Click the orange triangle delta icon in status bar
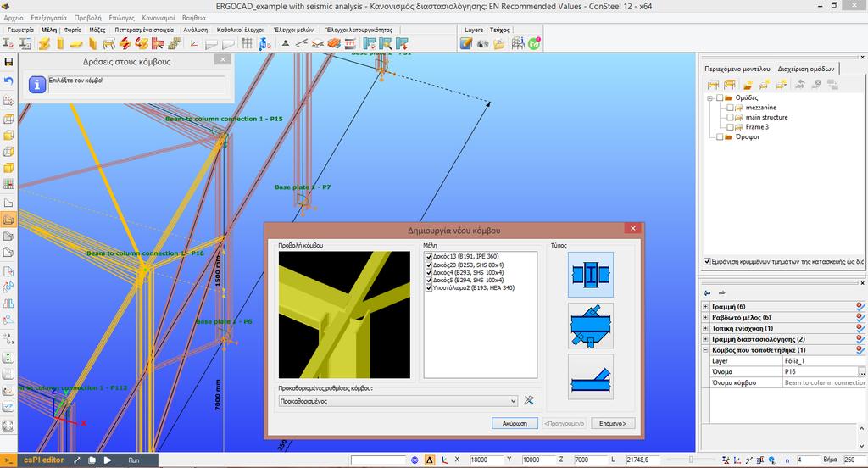 tap(430, 460)
